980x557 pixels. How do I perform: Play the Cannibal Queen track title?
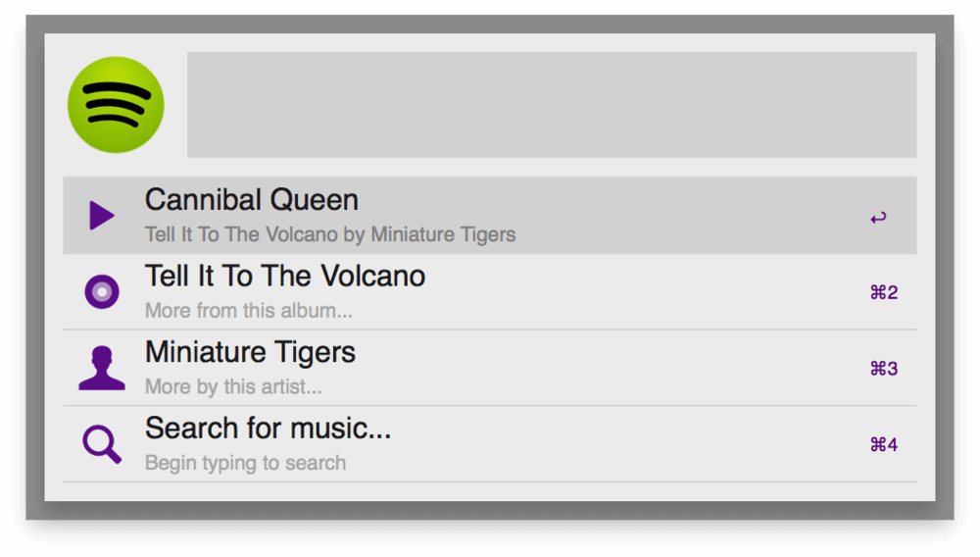(x=252, y=200)
